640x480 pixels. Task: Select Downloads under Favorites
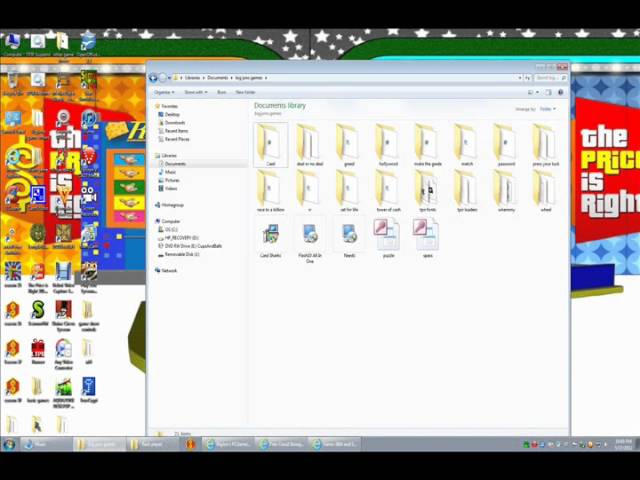point(175,123)
